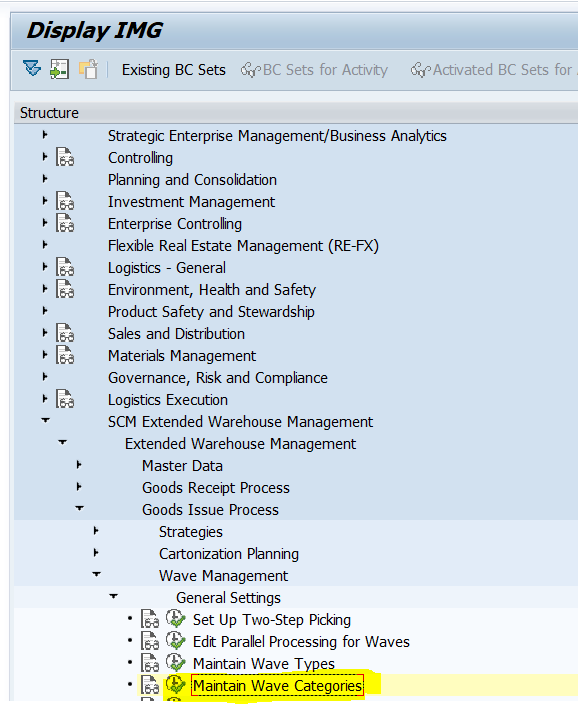Expand Flexible Real Estate Management (RE-FX) node
Screen dimensions: 578x704
[44, 244]
